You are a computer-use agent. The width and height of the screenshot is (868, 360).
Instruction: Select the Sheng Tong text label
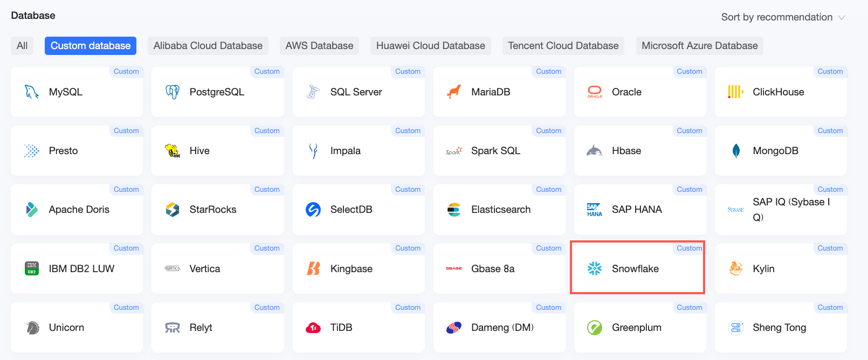click(780, 327)
